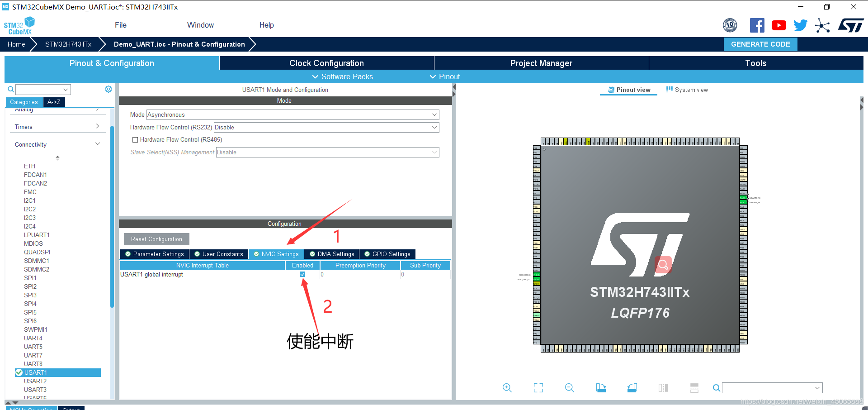Open User Constants tab
The height and width of the screenshot is (410, 868).
click(219, 254)
